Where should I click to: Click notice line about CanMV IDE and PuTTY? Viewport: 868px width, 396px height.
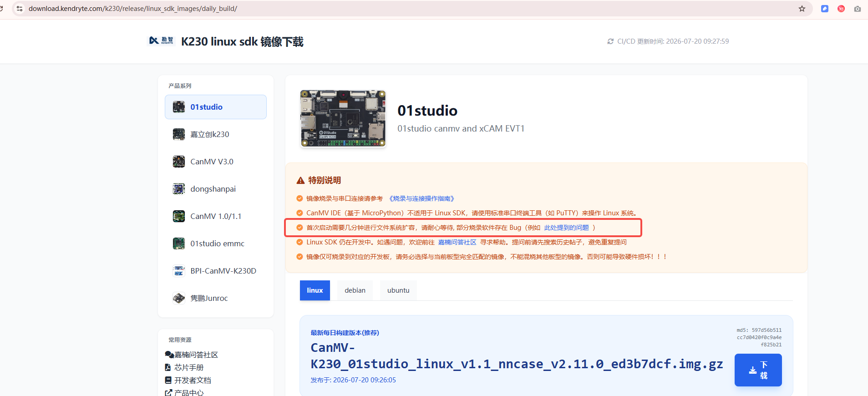(472, 213)
